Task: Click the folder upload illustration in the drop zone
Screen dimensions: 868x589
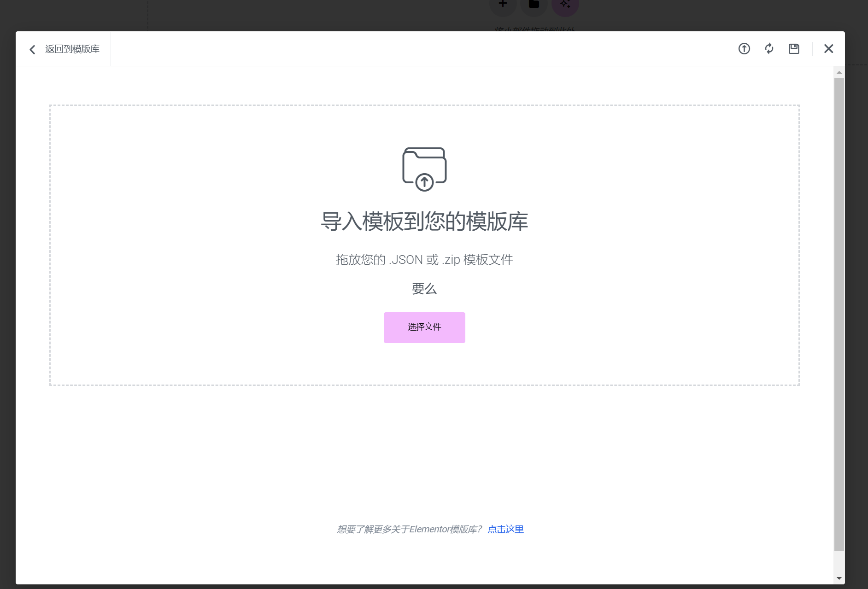Action: tap(424, 168)
